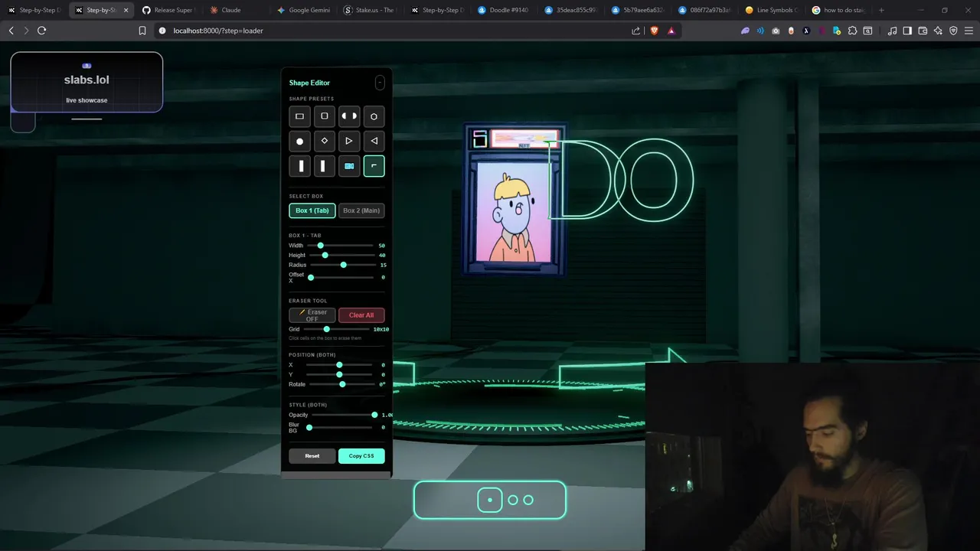This screenshot has height=551, width=980.
Task: Adjust the Opacity slider
Action: (x=344, y=415)
